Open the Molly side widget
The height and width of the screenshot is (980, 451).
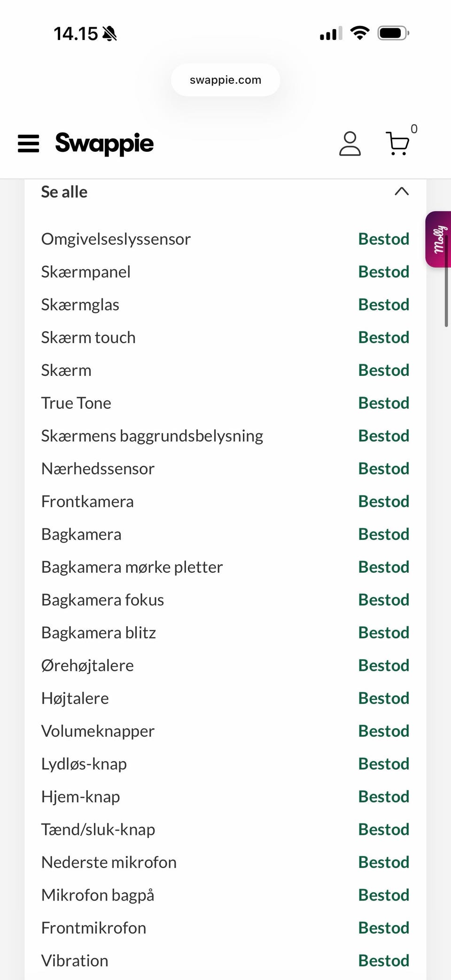[438, 240]
